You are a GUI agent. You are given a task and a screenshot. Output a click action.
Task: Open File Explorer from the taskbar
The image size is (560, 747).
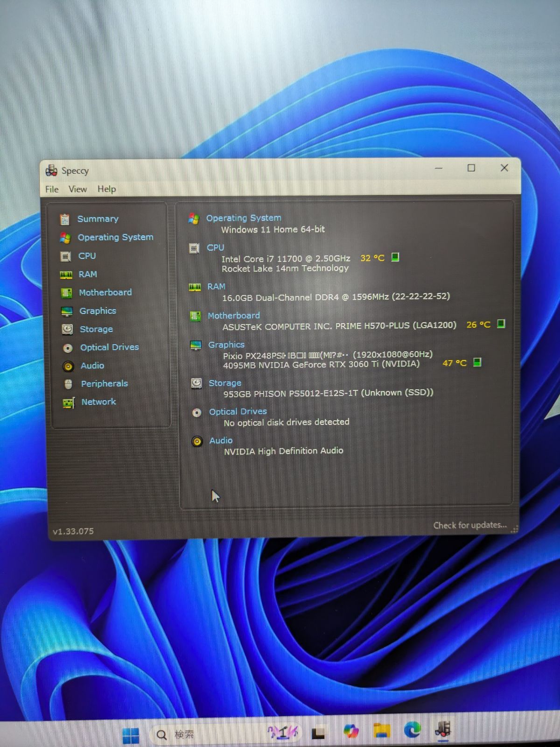pyautogui.click(x=382, y=730)
